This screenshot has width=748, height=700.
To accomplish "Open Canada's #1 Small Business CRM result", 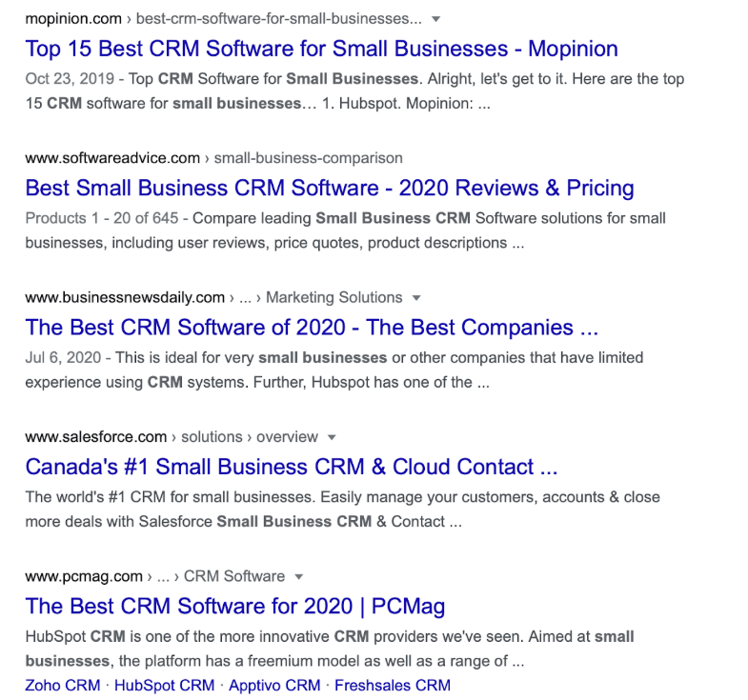I will (x=292, y=467).
